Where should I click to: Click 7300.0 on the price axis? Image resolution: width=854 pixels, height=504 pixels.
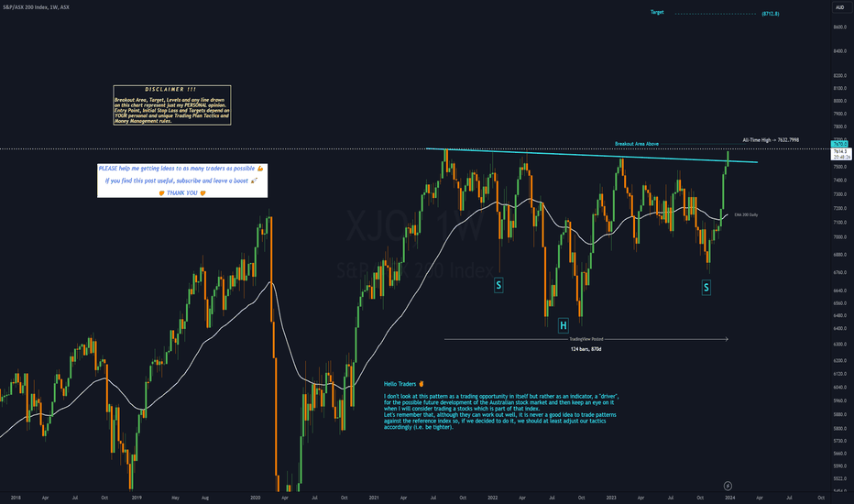(x=840, y=194)
